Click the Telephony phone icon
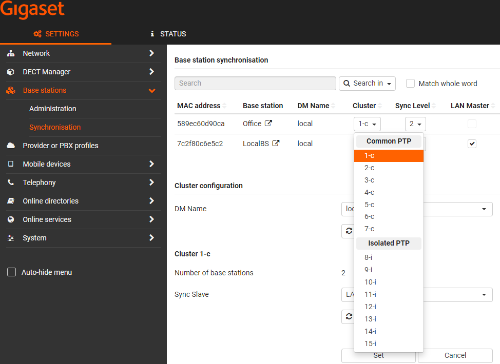The image size is (500, 364). pos(11,183)
